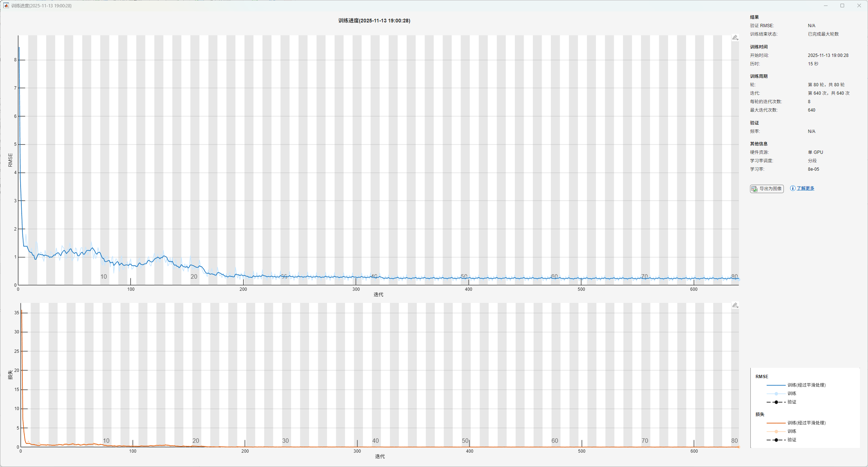Screen dimensions: 868x467
Task: Click the 迭代 x-axis label under loss plot
Action: [x=380, y=456]
